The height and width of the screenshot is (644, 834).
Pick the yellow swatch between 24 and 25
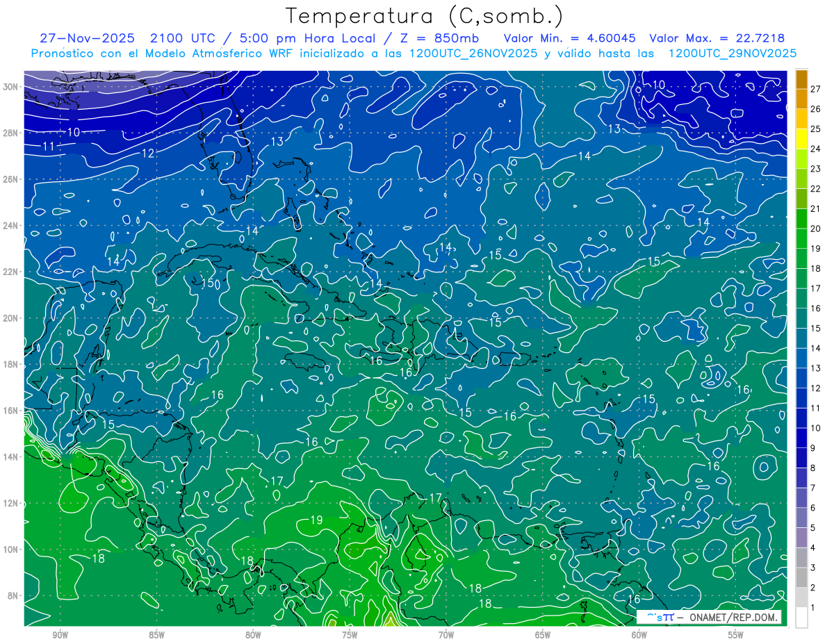pos(801,138)
